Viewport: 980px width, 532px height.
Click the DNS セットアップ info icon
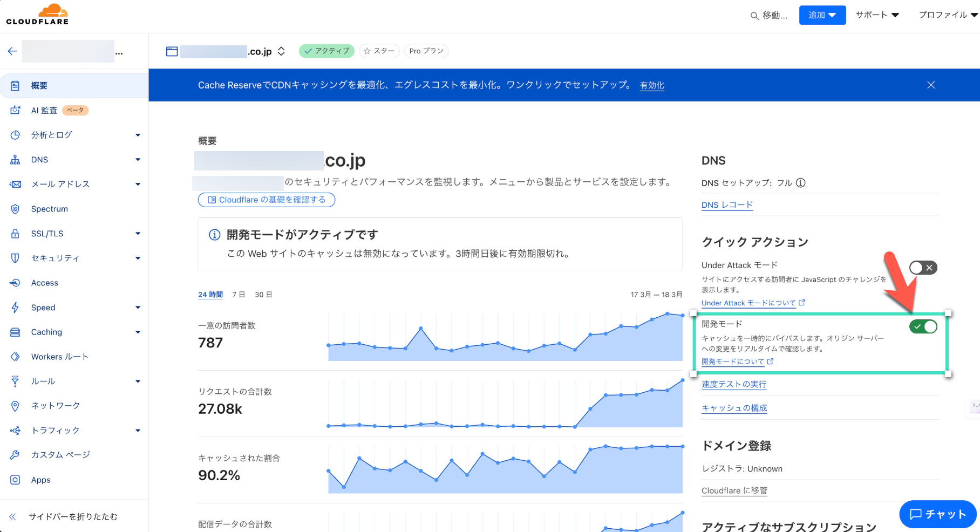(801, 182)
